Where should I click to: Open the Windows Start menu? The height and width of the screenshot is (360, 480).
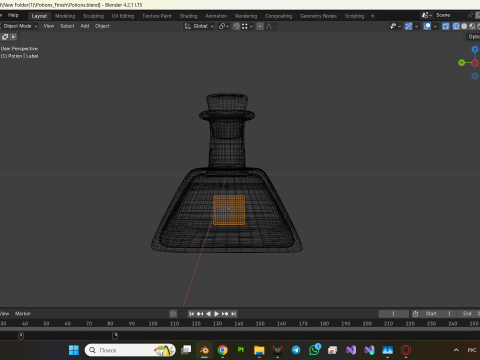click(74, 350)
